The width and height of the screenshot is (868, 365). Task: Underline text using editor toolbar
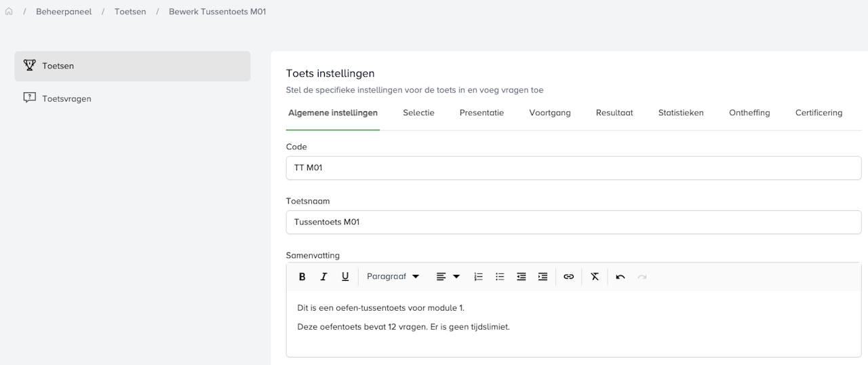click(345, 277)
